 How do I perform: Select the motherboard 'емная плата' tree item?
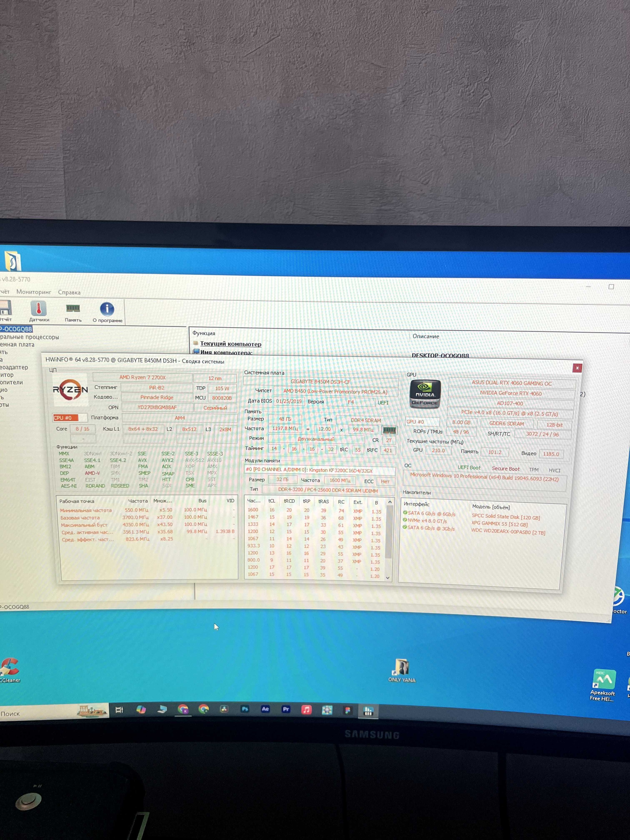click(17, 344)
